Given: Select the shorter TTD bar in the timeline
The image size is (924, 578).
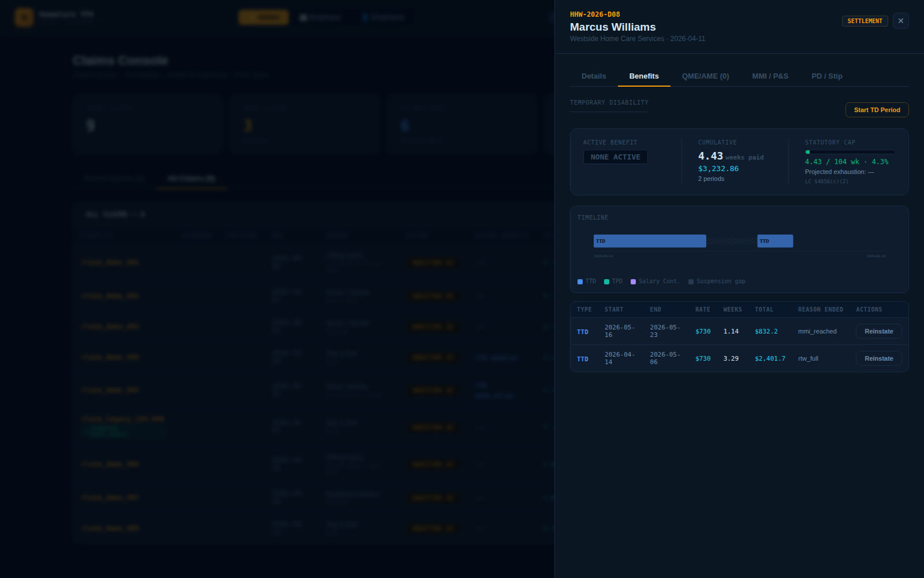Looking at the screenshot, I should (x=775, y=241).
